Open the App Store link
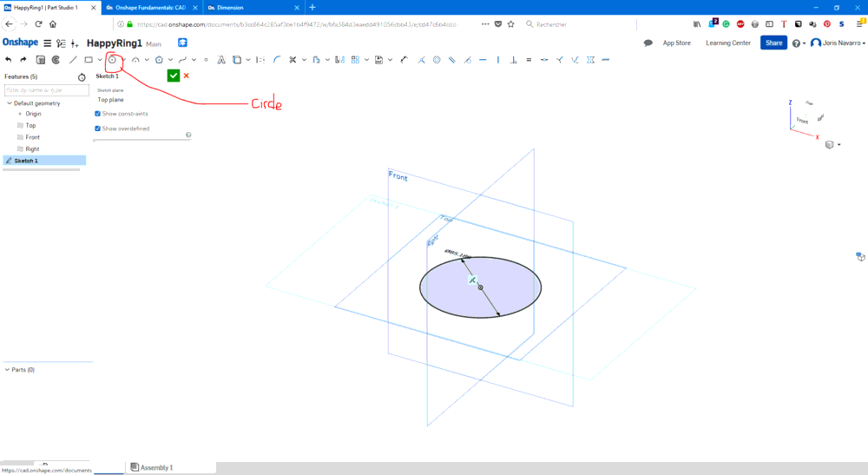Image resolution: width=868 pixels, height=475 pixels. point(676,43)
